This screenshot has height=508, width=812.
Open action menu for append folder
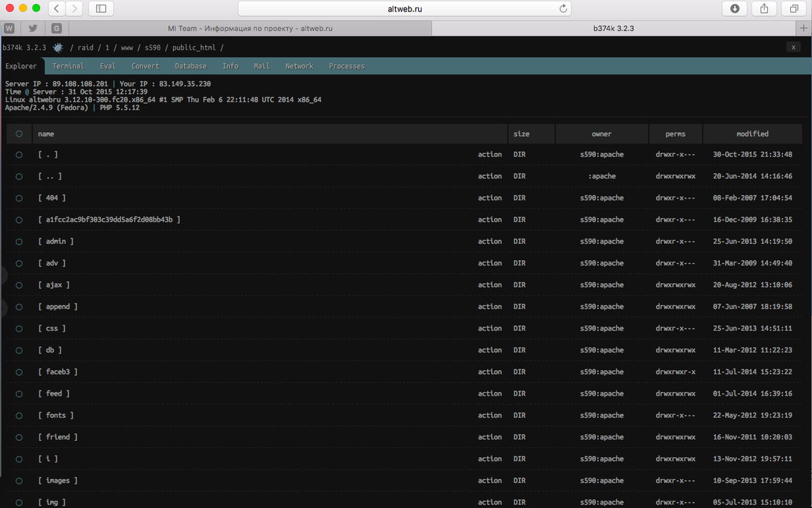[x=490, y=307]
